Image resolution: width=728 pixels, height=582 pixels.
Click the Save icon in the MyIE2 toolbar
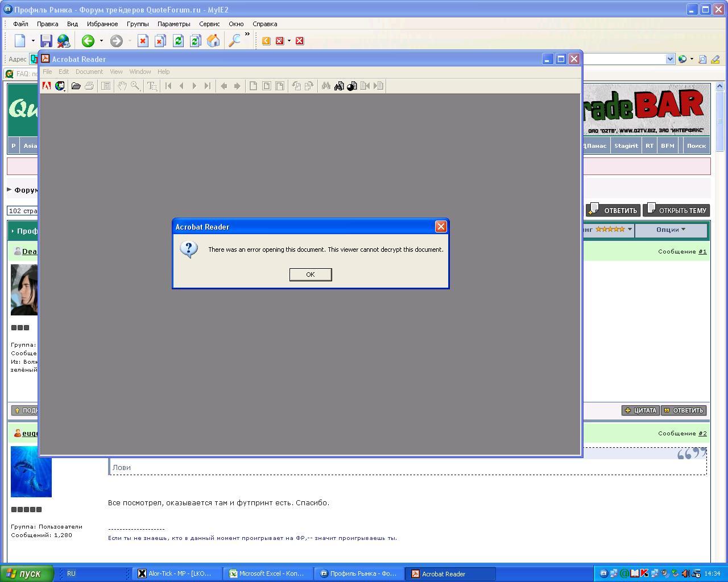[47, 41]
